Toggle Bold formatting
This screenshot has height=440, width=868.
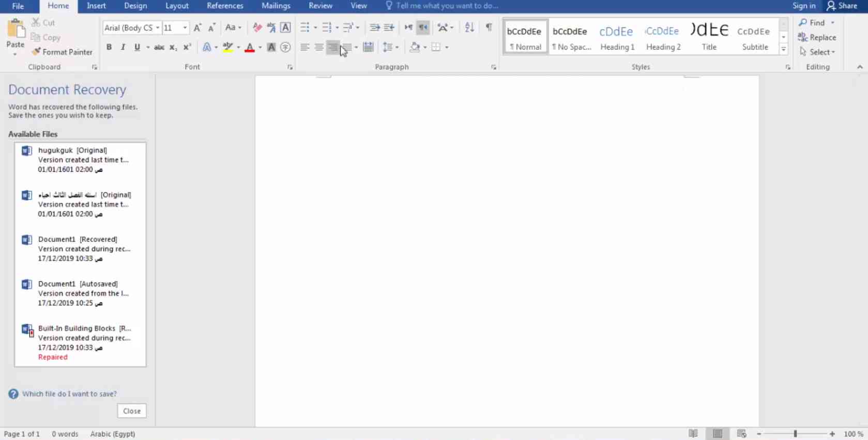click(x=109, y=47)
